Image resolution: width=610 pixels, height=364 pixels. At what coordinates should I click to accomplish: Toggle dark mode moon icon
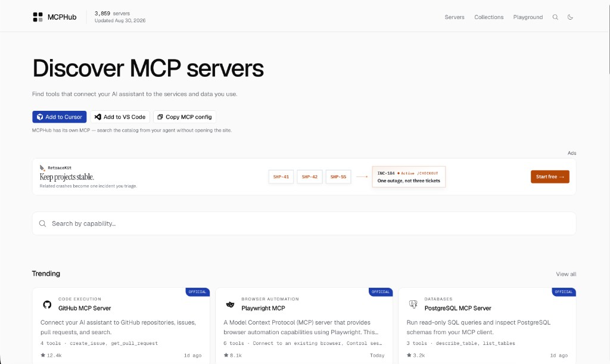click(570, 17)
